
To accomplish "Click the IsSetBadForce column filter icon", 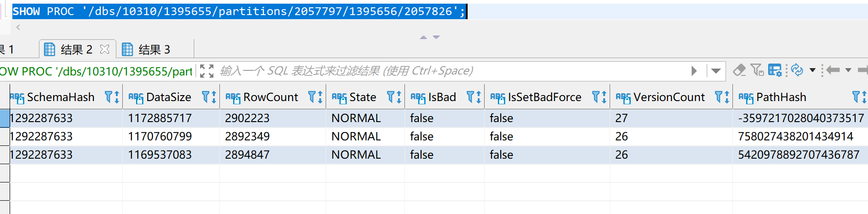I will click(596, 97).
